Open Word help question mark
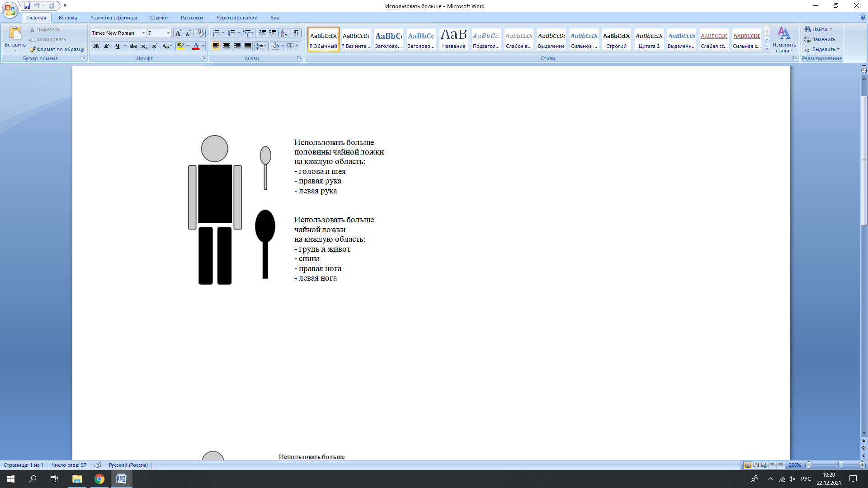The height and width of the screenshot is (488, 868). click(863, 17)
